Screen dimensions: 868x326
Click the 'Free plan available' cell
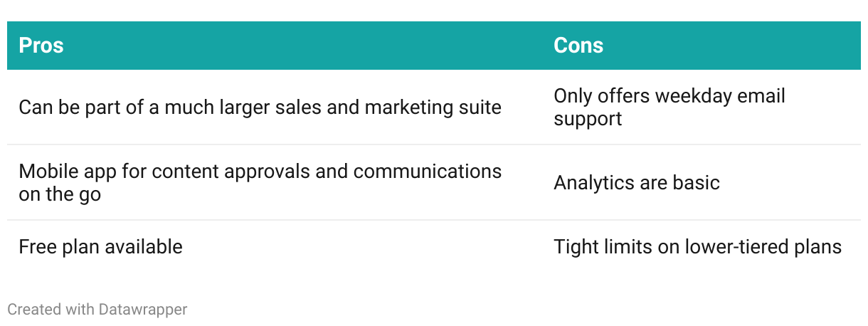tap(100, 247)
